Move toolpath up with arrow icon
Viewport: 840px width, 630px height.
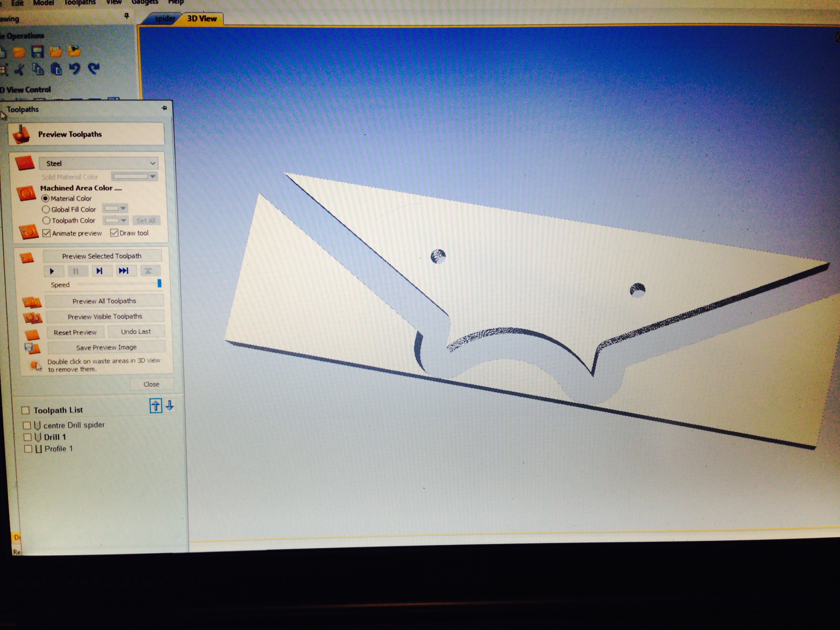156,406
